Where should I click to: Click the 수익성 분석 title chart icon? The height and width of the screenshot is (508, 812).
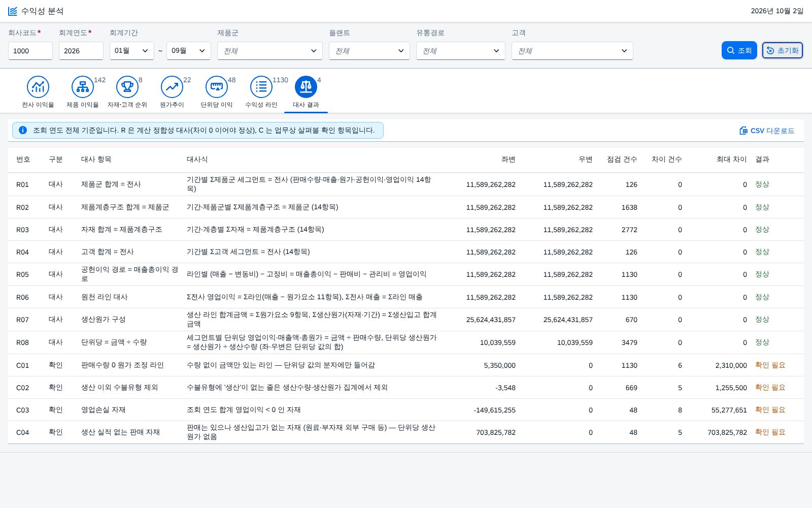pos(13,11)
